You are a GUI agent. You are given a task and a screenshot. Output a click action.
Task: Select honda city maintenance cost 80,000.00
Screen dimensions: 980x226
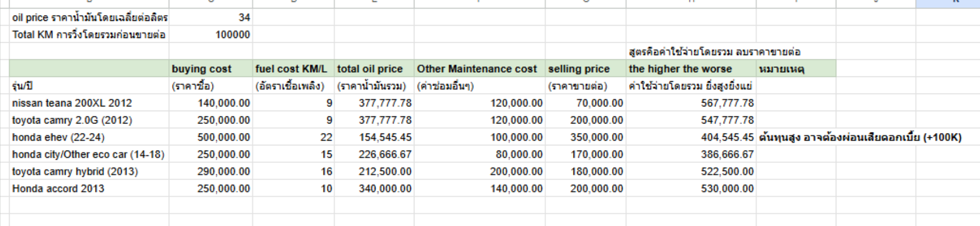(480, 154)
